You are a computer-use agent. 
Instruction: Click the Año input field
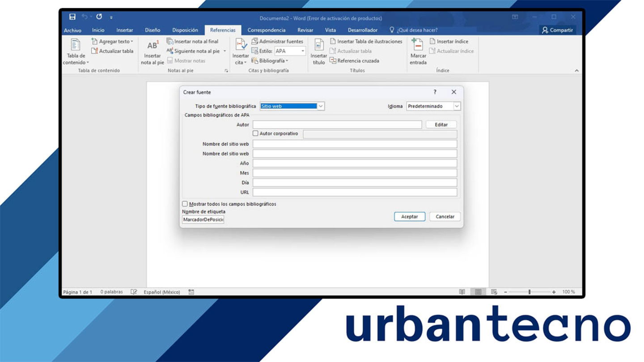pyautogui.click(x=355, y=163)
